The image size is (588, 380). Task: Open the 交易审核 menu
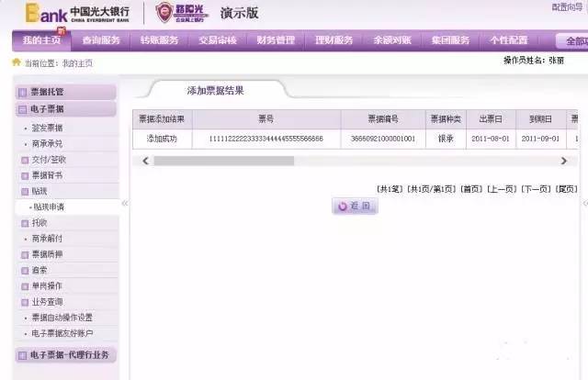point(218,40)
